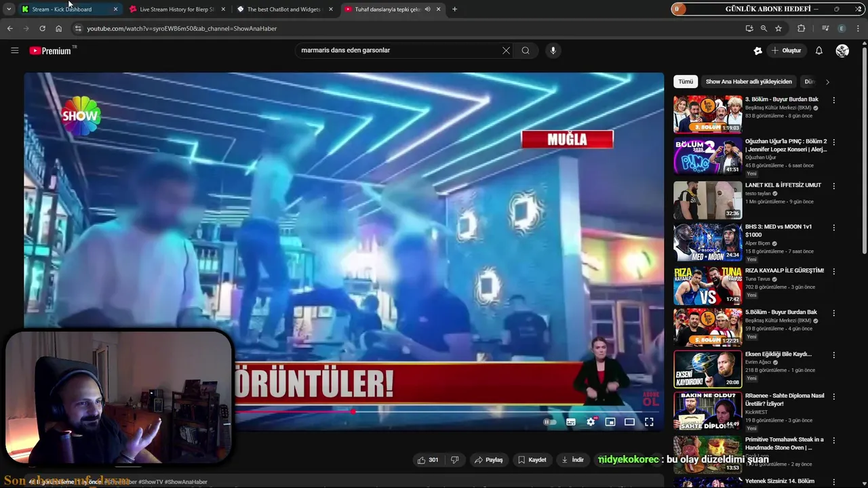Screen dimensions: 868x488
Task: Click the browser address bar URL
Action: (x=182, y=28)
